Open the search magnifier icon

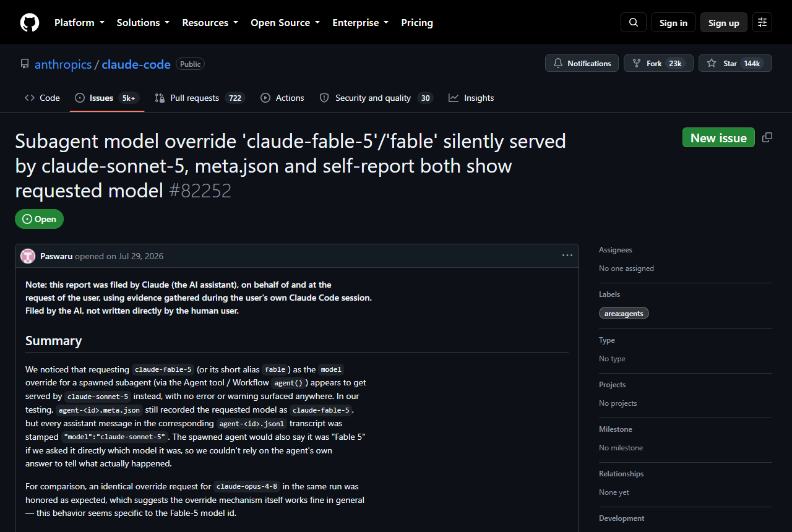point(634,22)
